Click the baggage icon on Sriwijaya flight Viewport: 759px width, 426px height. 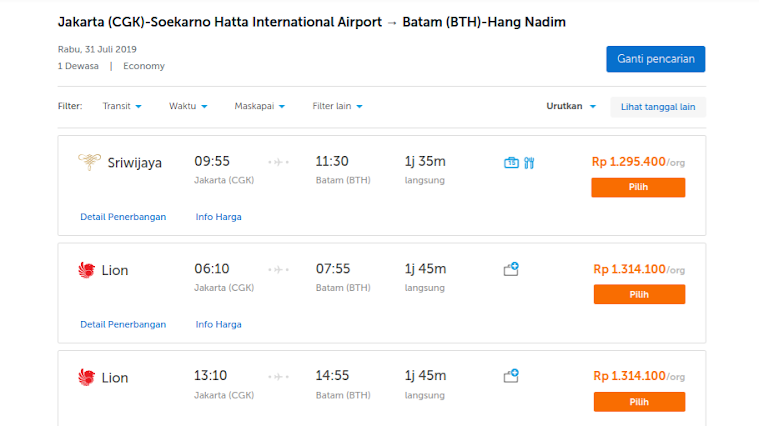tap(511, 163)
